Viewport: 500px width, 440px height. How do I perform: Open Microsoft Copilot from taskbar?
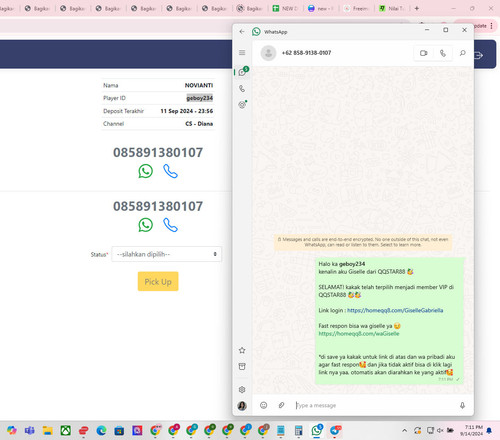point(12,430)
